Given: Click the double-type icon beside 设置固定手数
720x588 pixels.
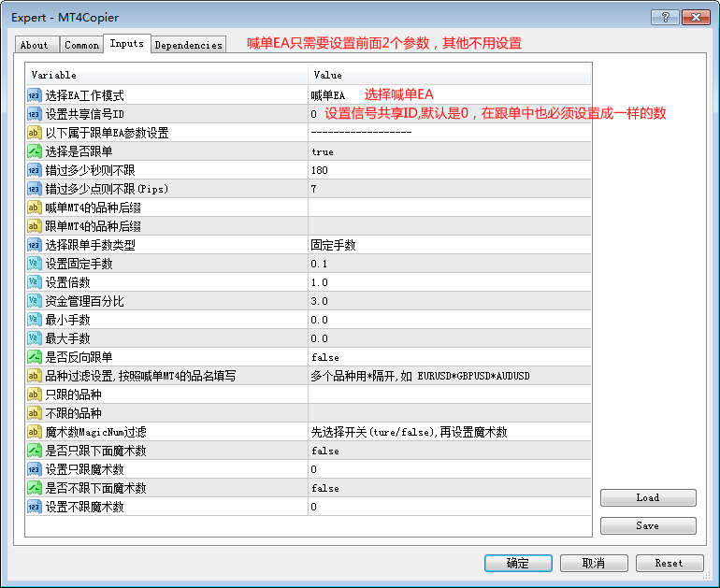Looking at the screenshot, I should click(35, 264).
